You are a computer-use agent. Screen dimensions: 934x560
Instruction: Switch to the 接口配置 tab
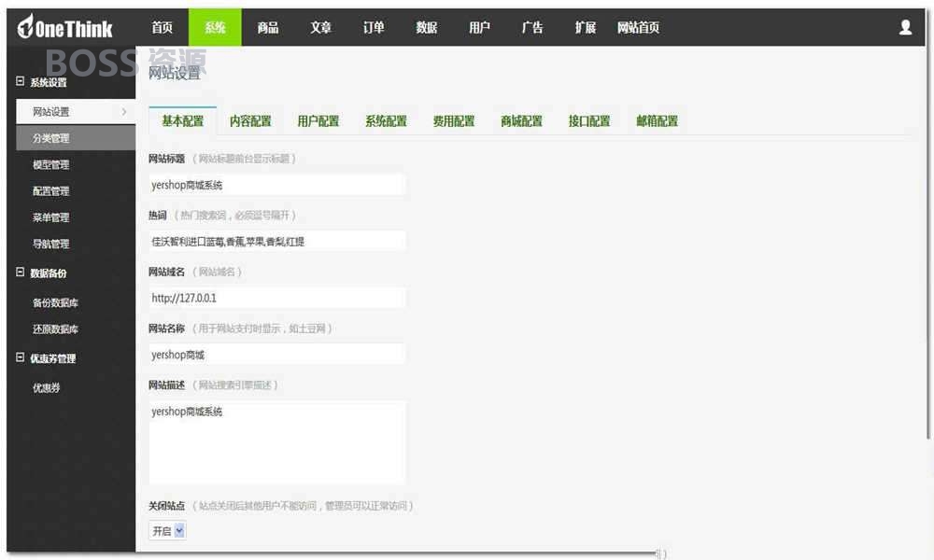click(x=589, y=120)
